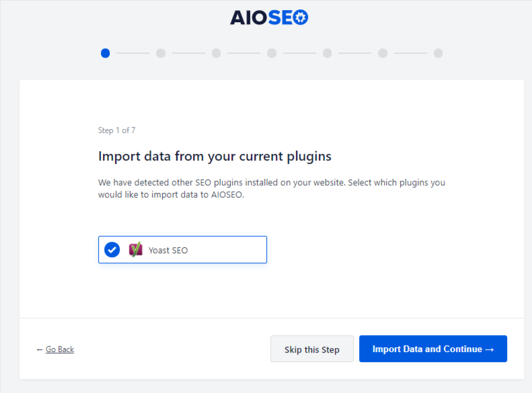
Task: Go to the fifth step dot
Action: point(327,53)
